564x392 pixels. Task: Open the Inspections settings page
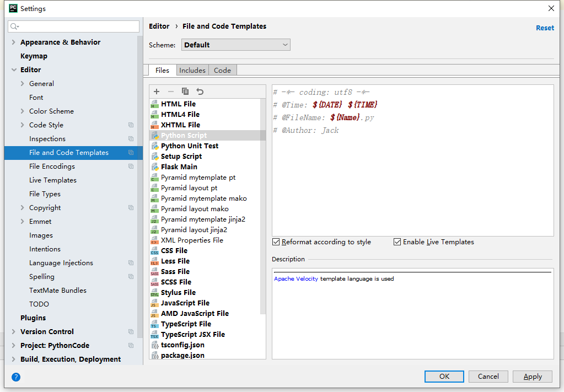(47, 139)
